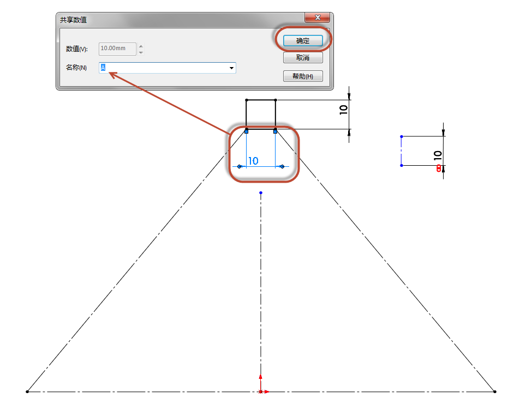This screenshot has height=410, width=532.
Task: Open the 名称(N) dropdown arrow
Action: tap(231, 68)
